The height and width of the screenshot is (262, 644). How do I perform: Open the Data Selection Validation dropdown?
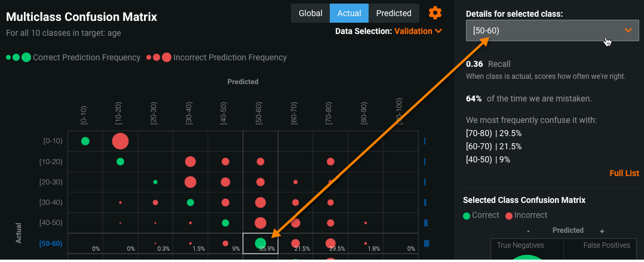point(418,31)
